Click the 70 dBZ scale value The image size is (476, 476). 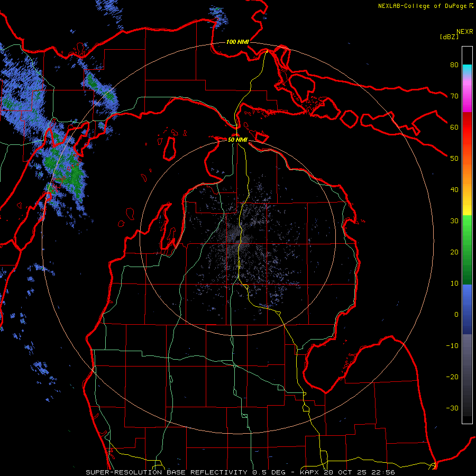pyautogui.click(x=454, y=96)
